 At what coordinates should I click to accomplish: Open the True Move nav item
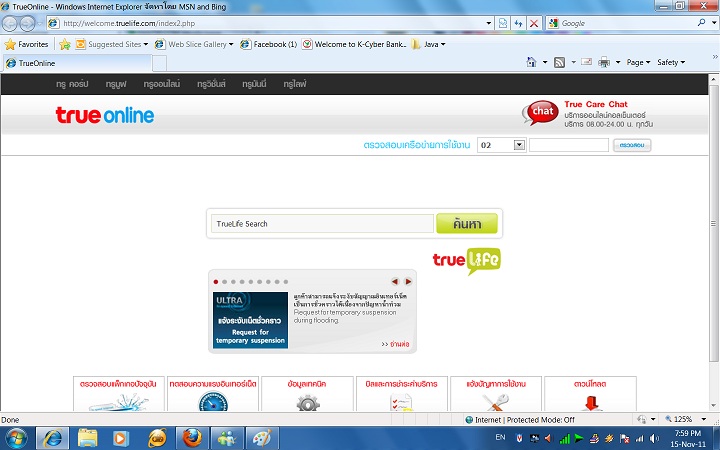coord(116,84)
